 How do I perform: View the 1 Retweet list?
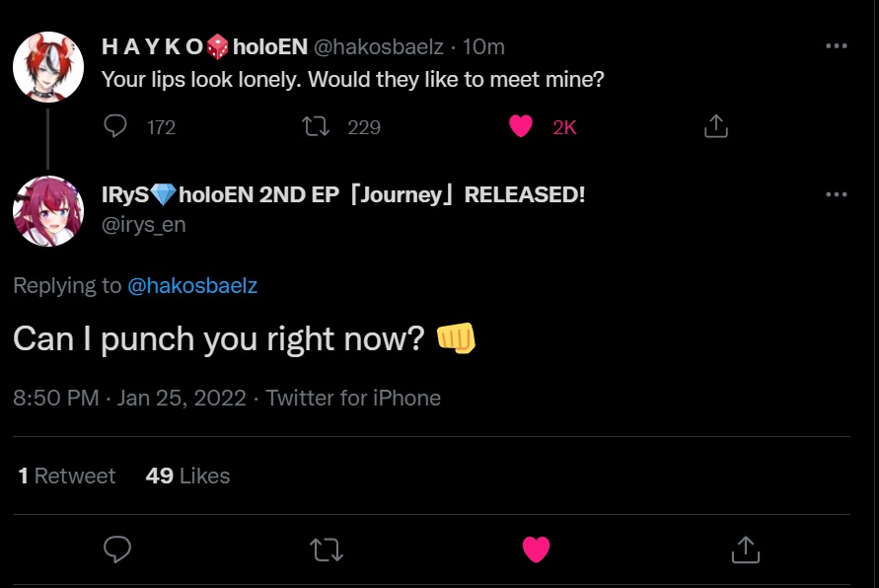pos(66,476)
